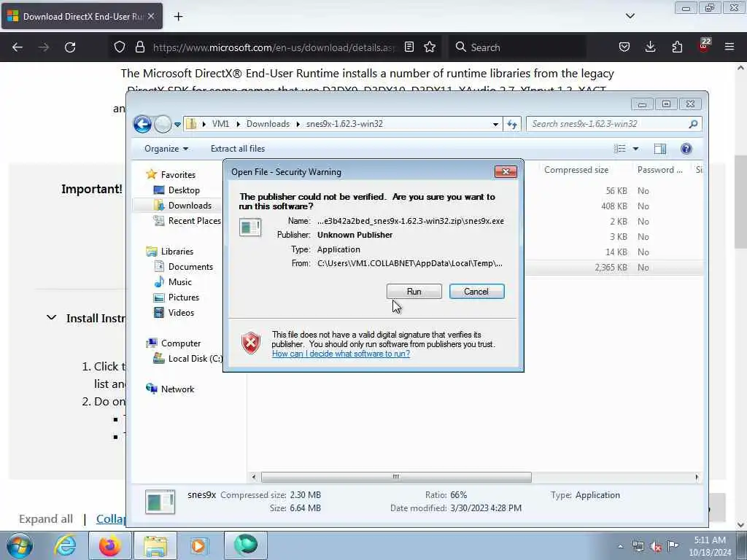Open the Documents library
This screenshot has width=747, height=560.
(190, 267)
